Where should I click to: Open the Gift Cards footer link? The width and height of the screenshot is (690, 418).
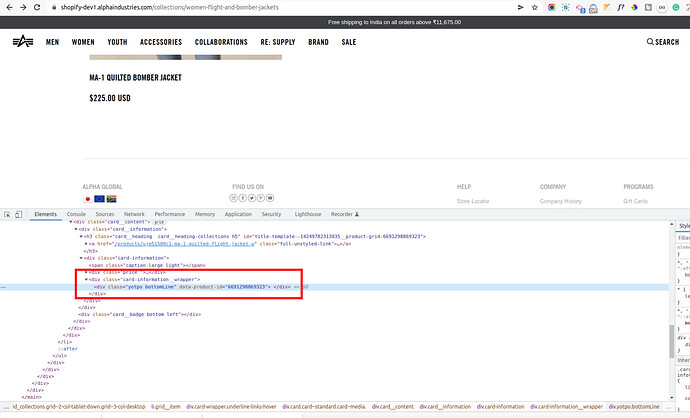click(x=635, y=201)
